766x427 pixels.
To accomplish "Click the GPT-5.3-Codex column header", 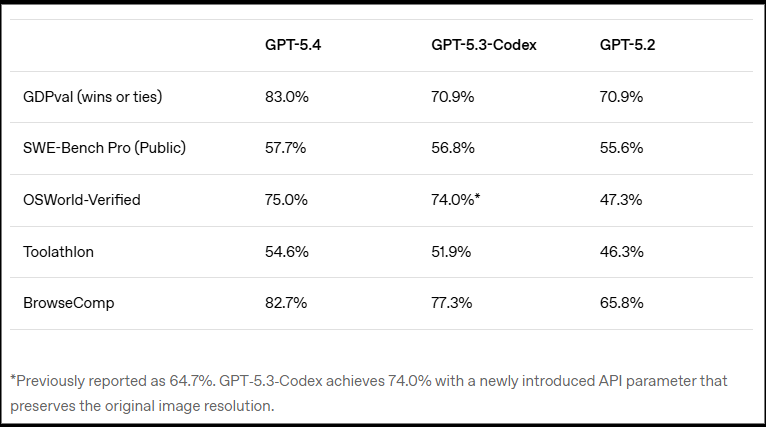I will click(484, 46).
